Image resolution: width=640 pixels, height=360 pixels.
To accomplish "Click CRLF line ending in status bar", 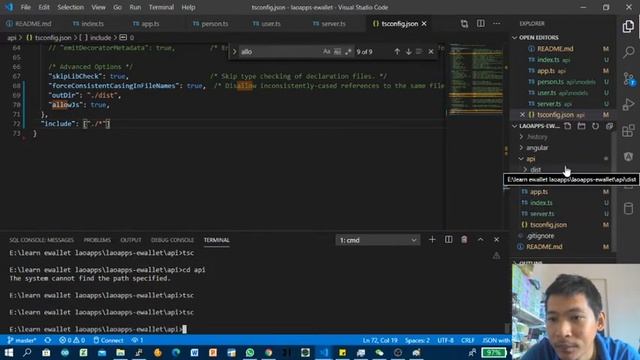I will [x=468, y=340].
